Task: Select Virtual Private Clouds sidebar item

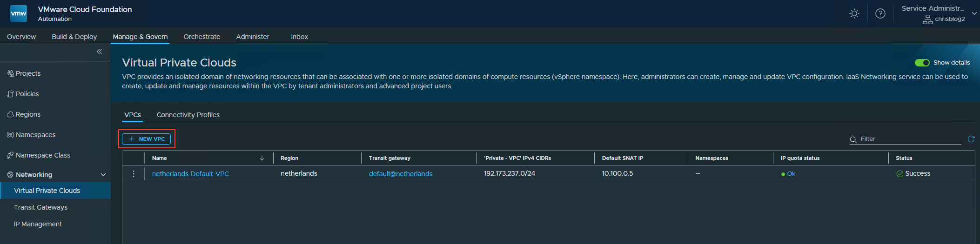Action: pyautogui.click(x=55, y=191)
